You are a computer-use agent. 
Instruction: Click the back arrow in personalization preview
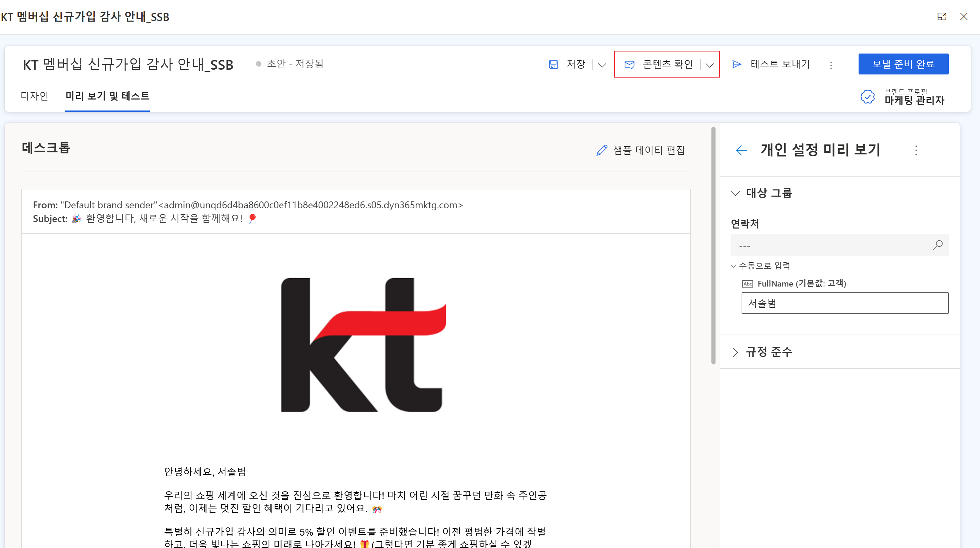pos(742,150)
